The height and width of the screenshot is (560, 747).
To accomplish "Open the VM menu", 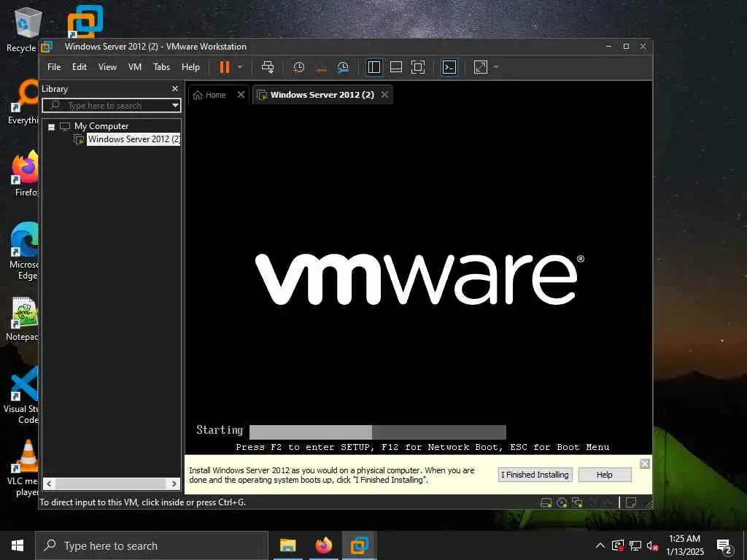I will tap(135, 67).
